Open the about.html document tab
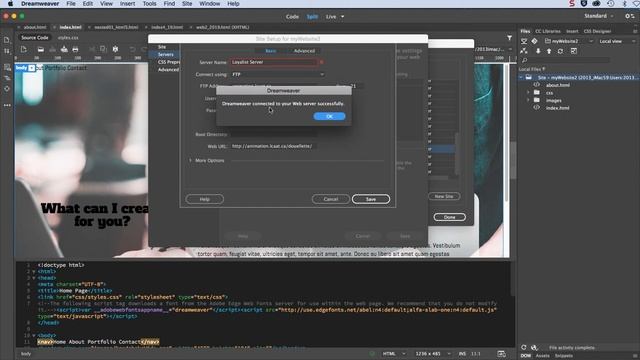The height and width of the screenshot is (360, 640). coord(35,27)
